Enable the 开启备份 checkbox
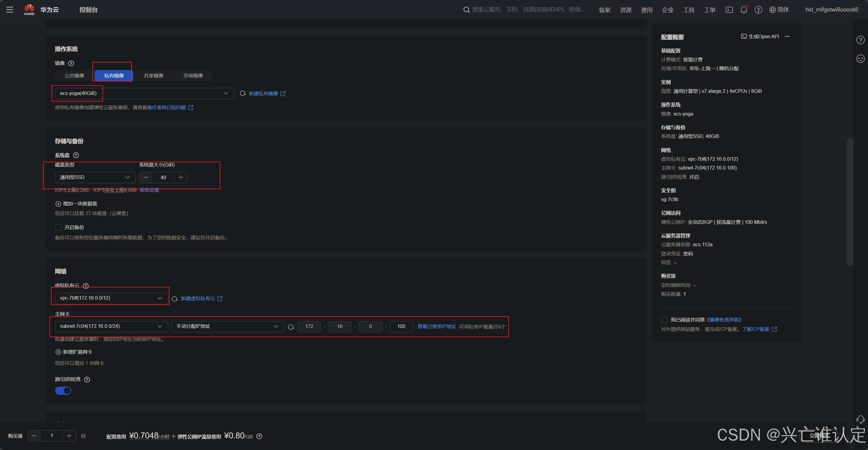 [58, 227]
